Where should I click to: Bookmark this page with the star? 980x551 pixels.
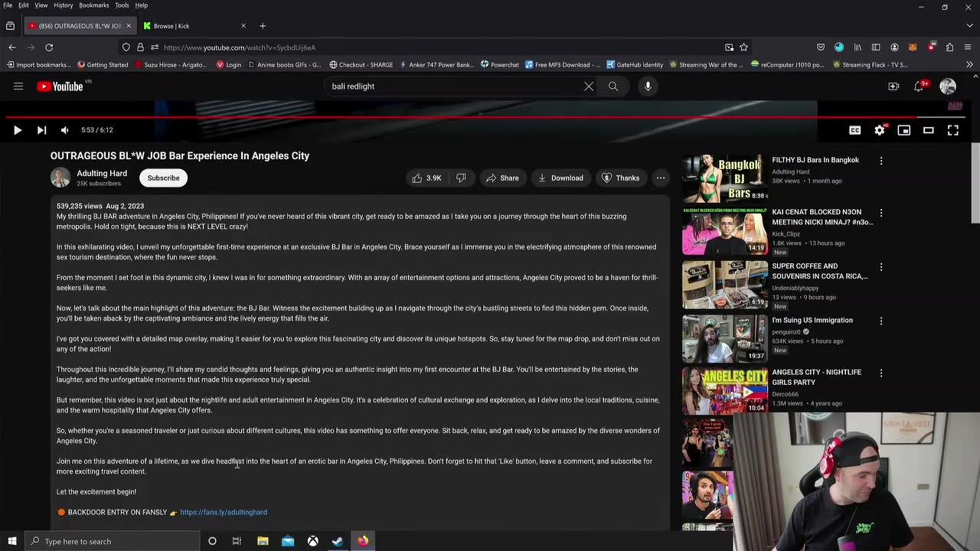tap(743, 47)
